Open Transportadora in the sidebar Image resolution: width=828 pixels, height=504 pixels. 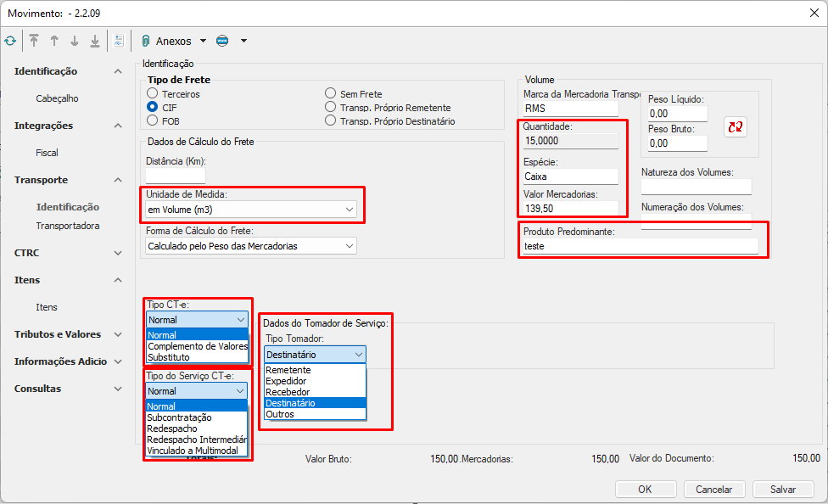click(x=67, y=226)
